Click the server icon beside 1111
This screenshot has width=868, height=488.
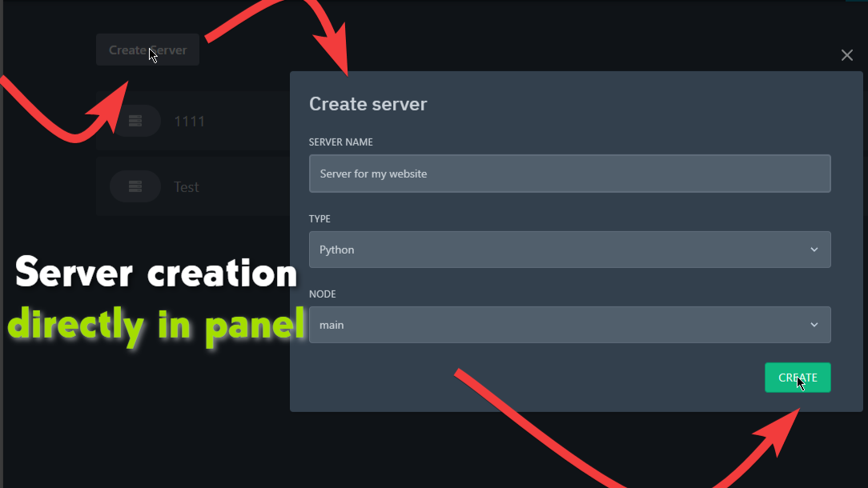pyautogui.click(x=135, y=122)
